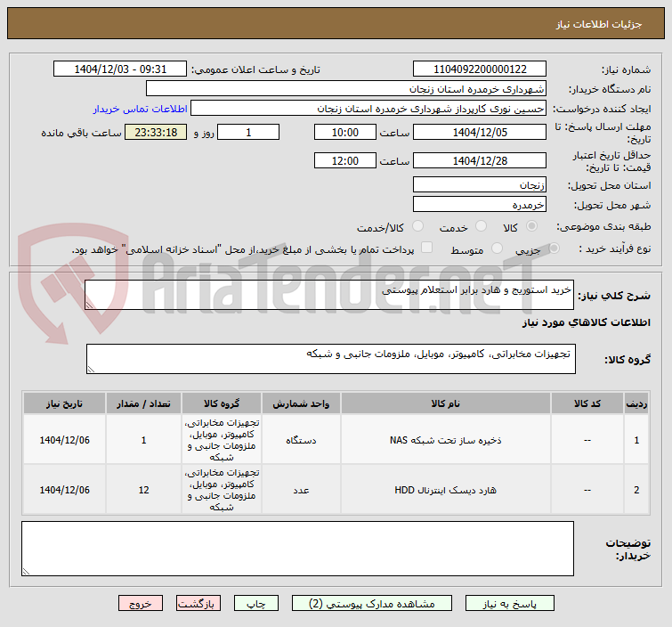
Task: Click quantity 12 in HDD row
Action: (143, 490)
